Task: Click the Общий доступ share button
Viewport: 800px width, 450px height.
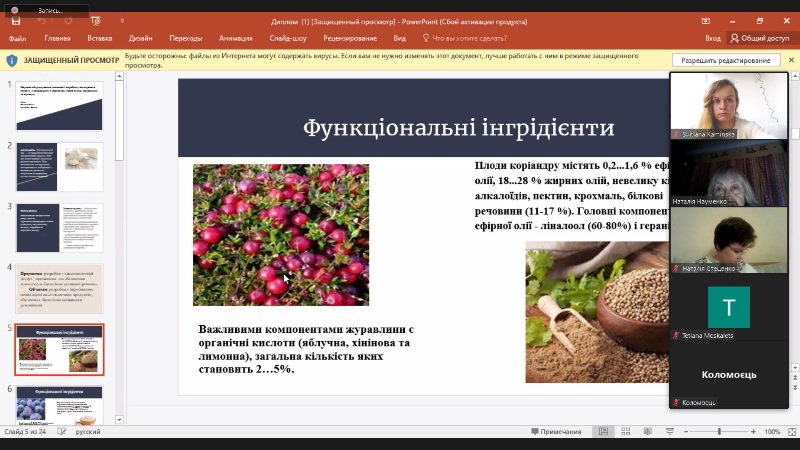Action: point(760,38)
